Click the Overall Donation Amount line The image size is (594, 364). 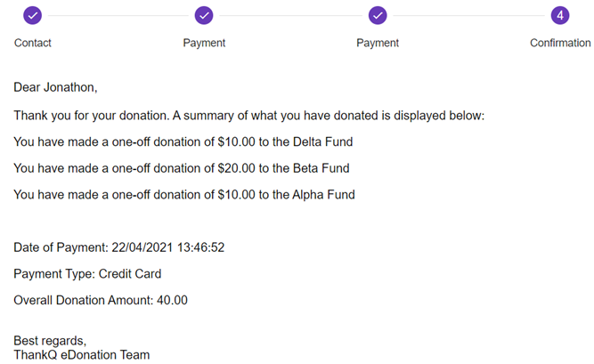tap(101, 301)
